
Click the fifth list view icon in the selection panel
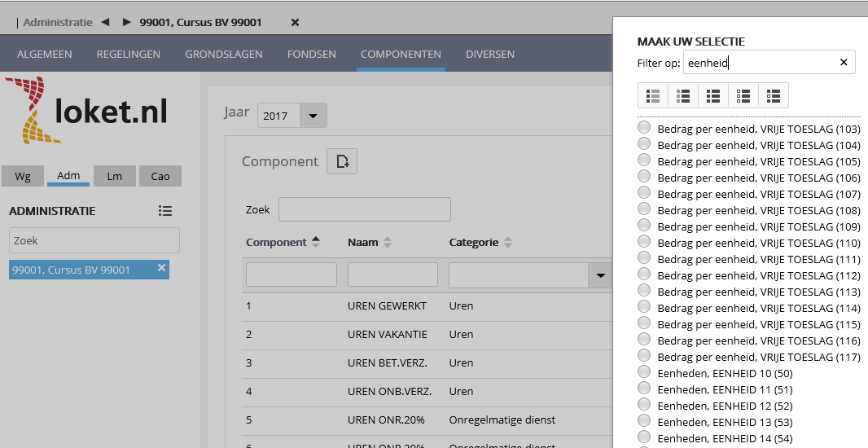point(774,95)
